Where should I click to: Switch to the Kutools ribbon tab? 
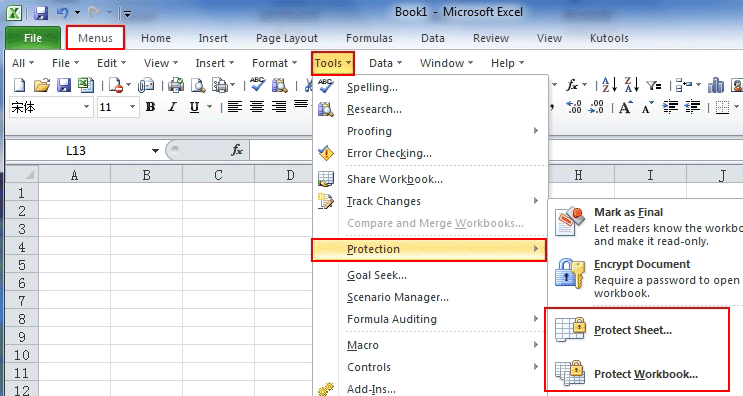[609, 38]
